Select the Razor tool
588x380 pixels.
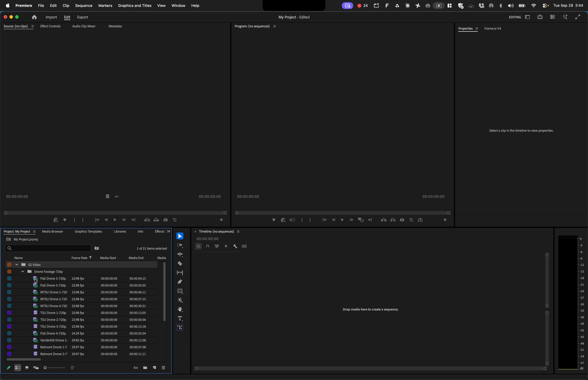180,264
